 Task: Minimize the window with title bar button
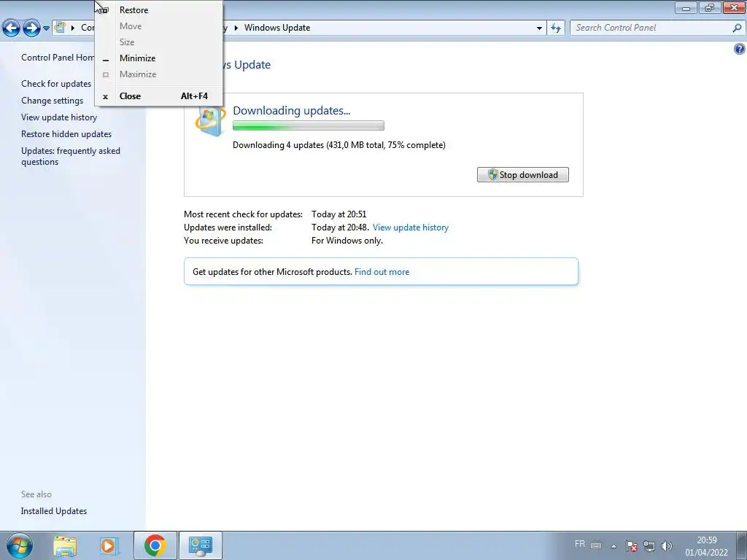point(686,7)
